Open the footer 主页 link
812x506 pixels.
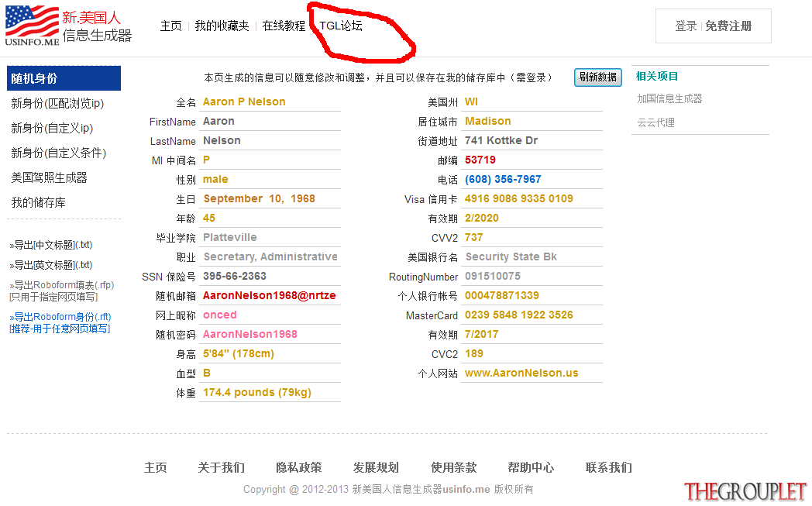156,468
